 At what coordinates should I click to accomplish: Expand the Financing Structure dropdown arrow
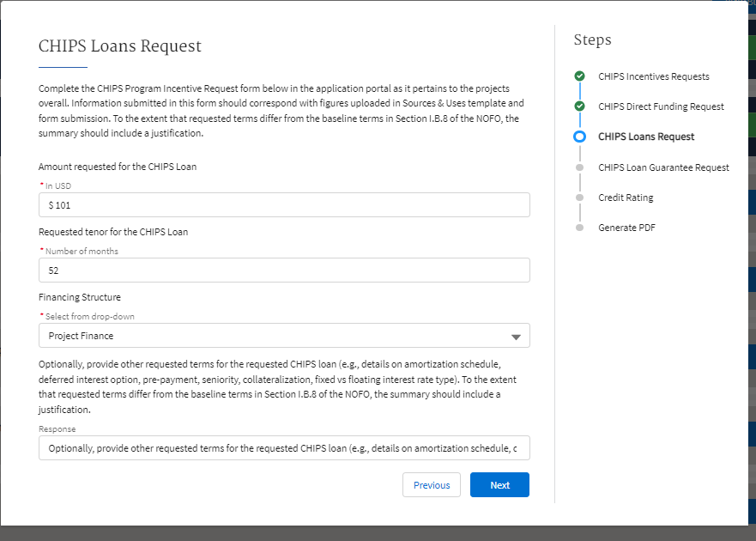click(x=516, y=337)
